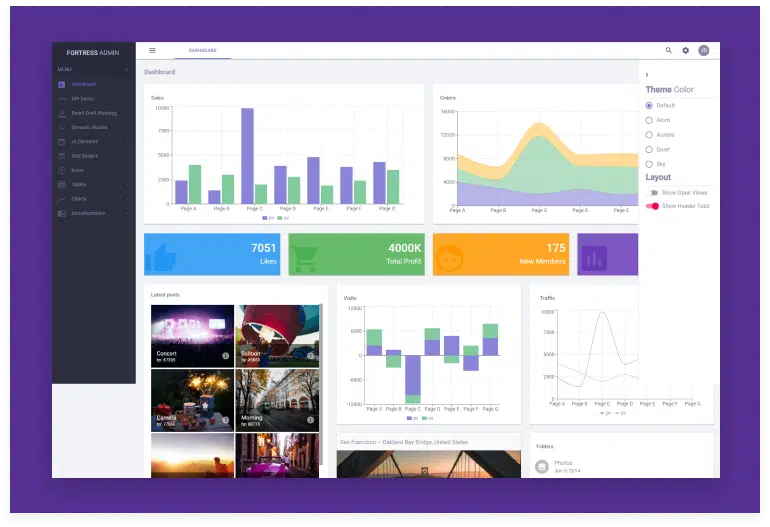770x527 pixels.
Task: Select the Aurelia theme color
Action: tap(649, 135)
